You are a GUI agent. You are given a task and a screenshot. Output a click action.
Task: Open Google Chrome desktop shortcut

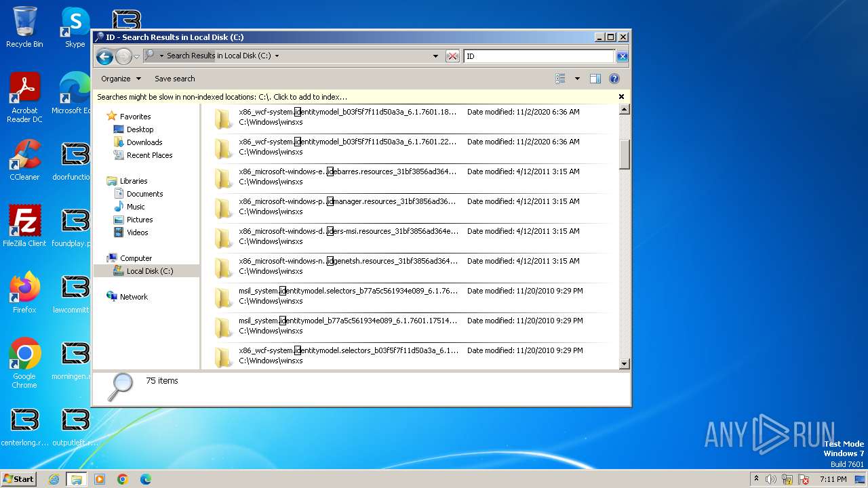(24, 363)
